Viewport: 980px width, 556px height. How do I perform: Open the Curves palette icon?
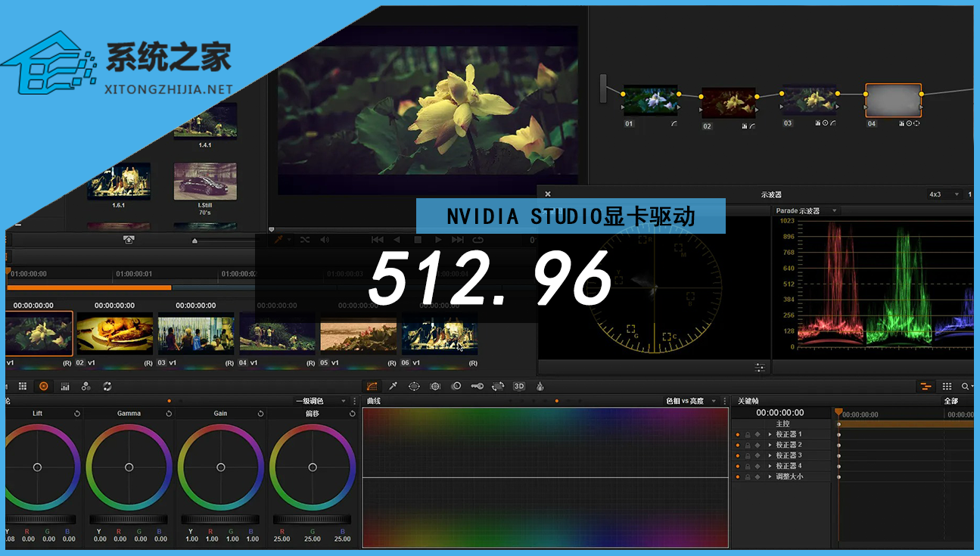pos(372,386)
